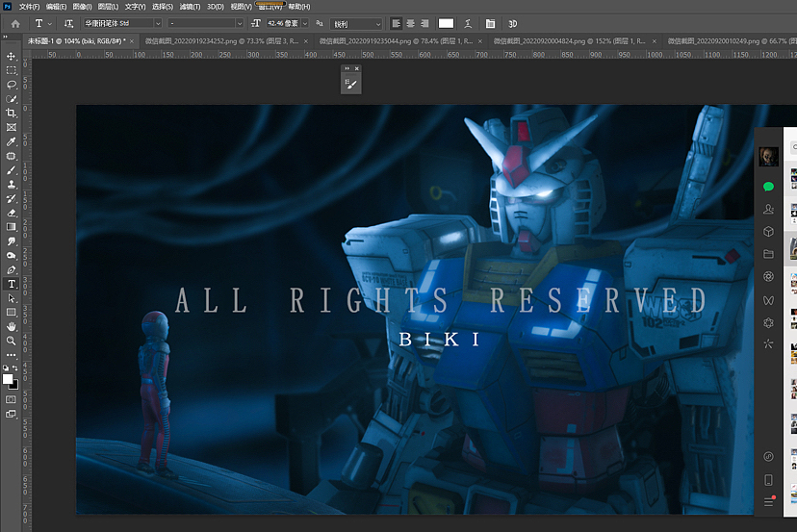Open Type tool preset picker arrow

(x=50, y=24)
